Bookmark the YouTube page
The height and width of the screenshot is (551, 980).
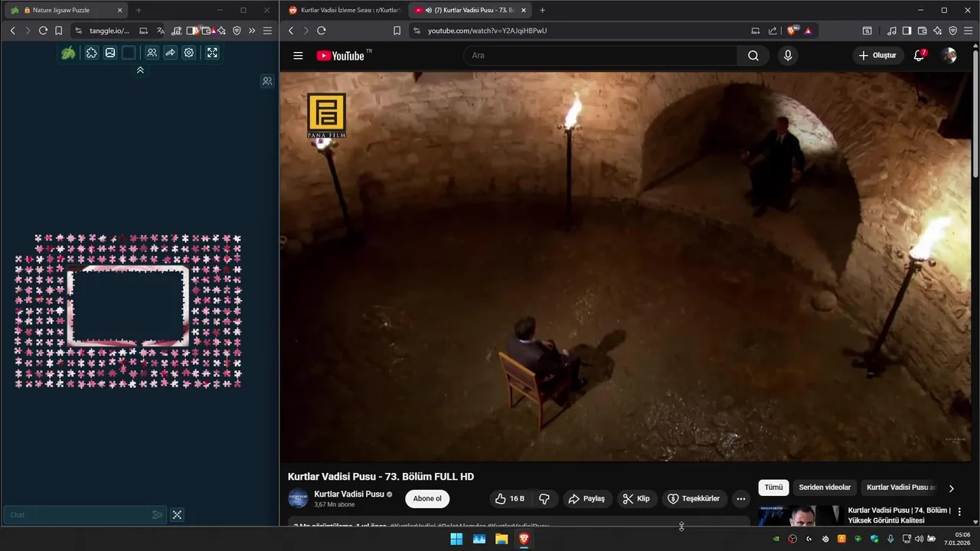pos(397,31)
